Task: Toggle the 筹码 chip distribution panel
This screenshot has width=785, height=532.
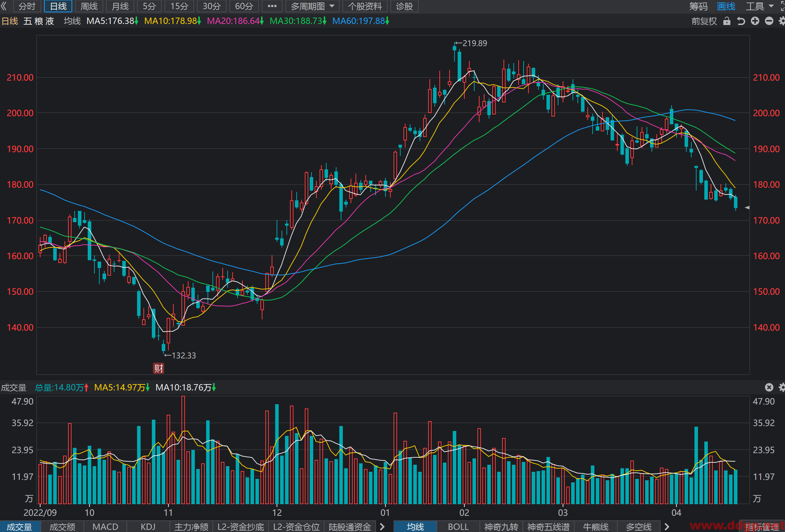Action: pyautogui.click(x=698, y=6)
